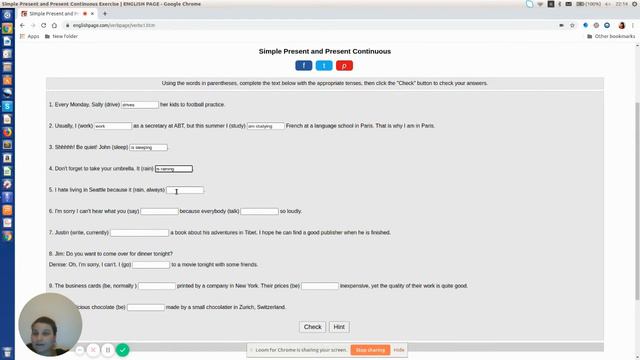Select the study answer field in sentence 2
Viewport: 640px width, 360px height.
(266, 126)
